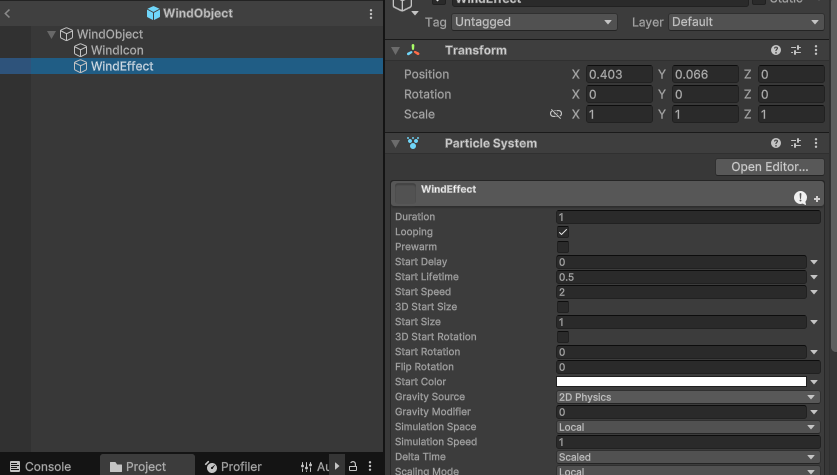837x475 pixels.
Task: Open Start Rotation curve mode dropdown
Action: 814,352
